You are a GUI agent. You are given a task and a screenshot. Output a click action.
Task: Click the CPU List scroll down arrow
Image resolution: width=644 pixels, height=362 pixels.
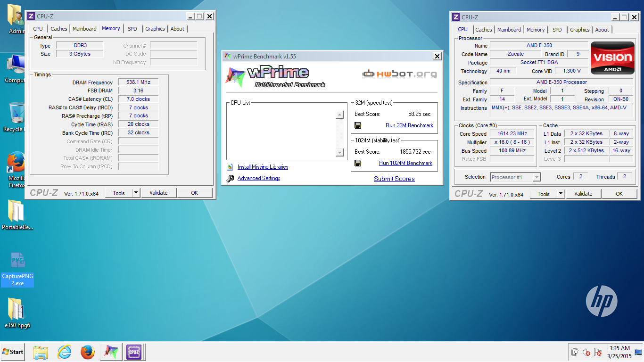(339, 152)
